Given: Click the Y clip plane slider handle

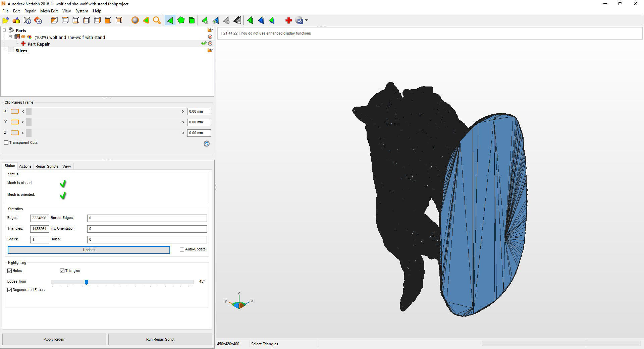Looking at the screenshot, I should 29,122.
